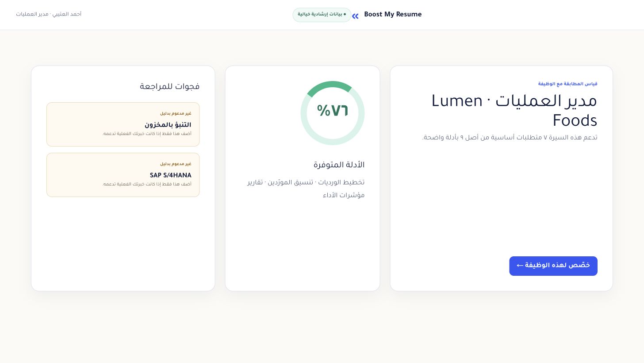Click the hint text under SAP S/4HANA
Image resolution: width=644 pixels, height=363 pixels.
coord(147,185)
